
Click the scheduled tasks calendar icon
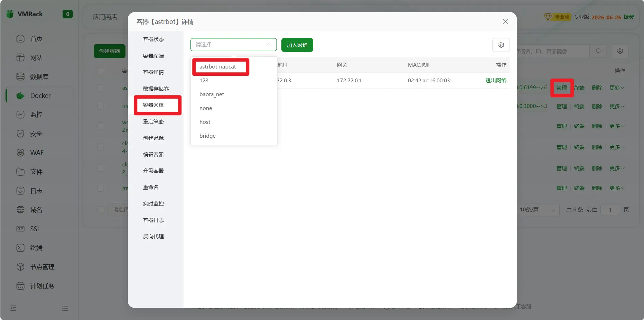pos(20,286)
